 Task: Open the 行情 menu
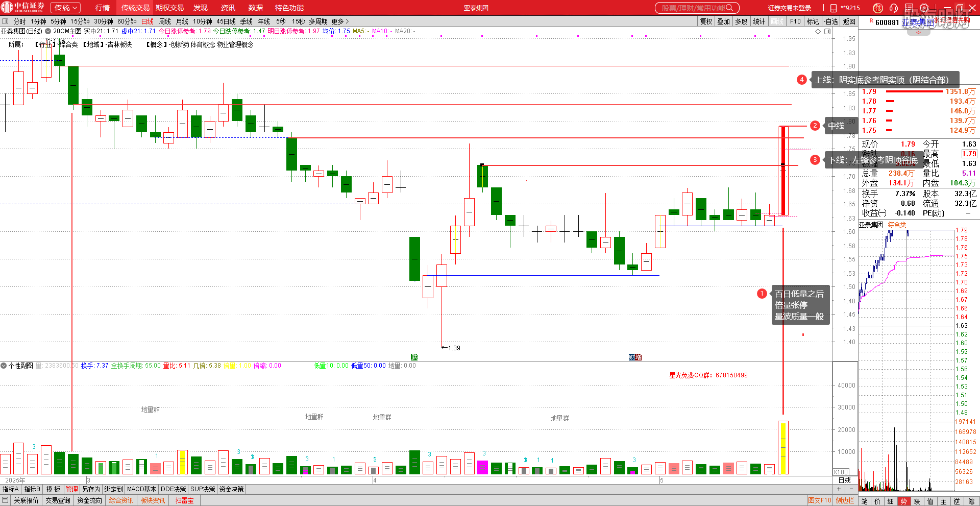[103, 8]
